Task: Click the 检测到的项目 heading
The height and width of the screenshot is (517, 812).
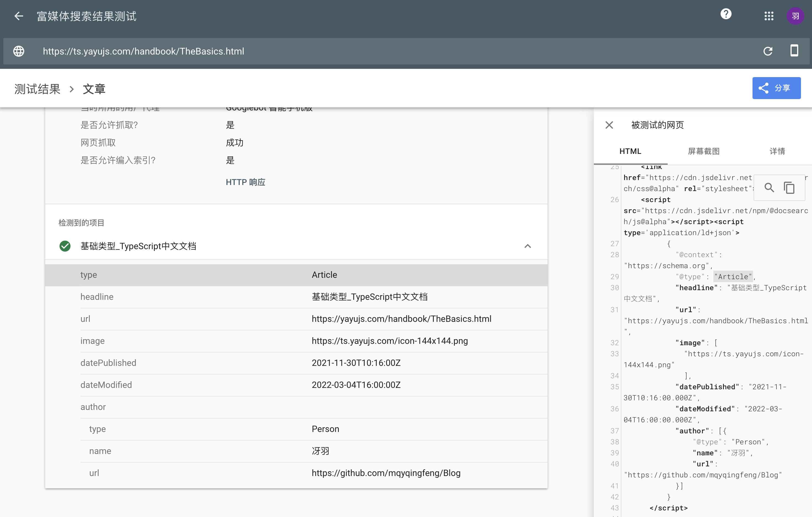Action: point(81,223)
